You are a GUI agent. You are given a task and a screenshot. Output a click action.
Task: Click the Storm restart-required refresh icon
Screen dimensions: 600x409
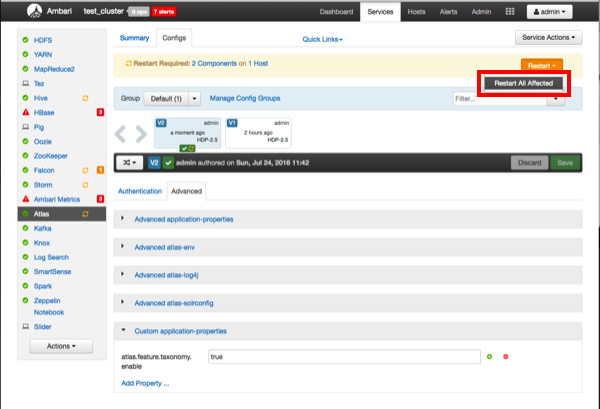pos(85,185)
